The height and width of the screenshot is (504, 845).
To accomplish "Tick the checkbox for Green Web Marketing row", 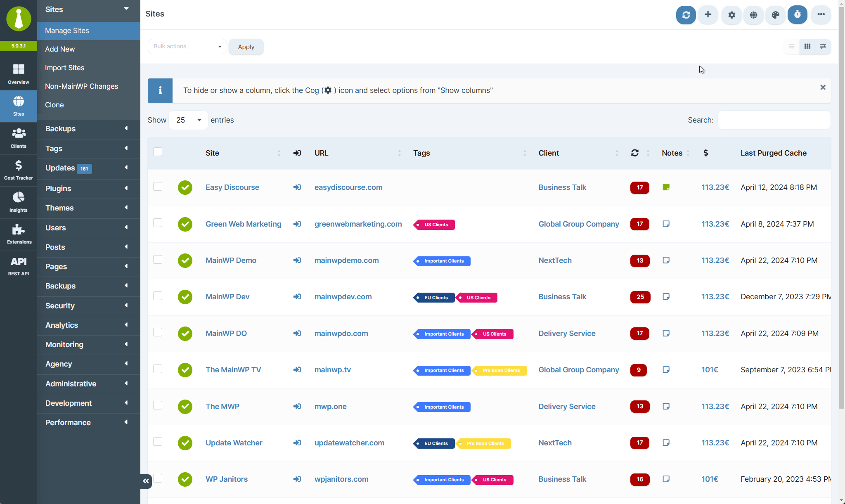I will [158, 222].
